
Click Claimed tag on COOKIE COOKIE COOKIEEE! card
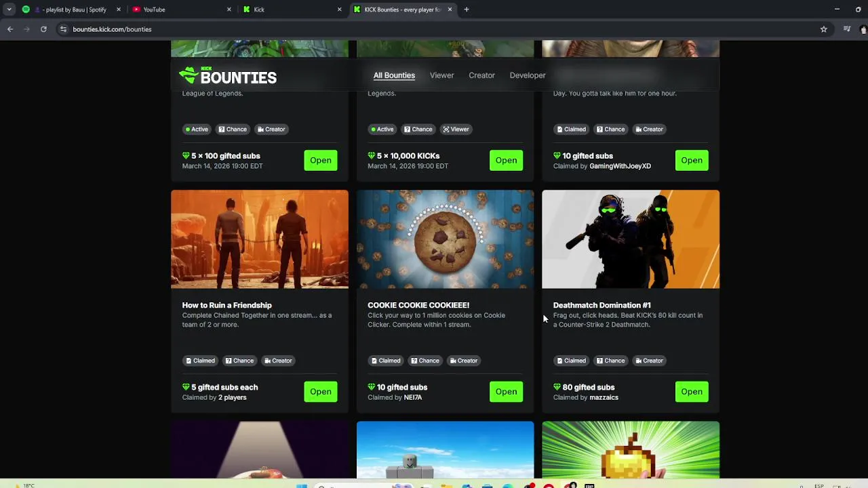(385, 361)
